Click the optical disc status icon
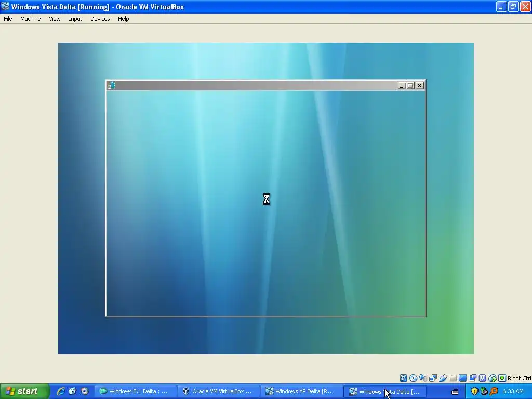 [x=413, y=378]
